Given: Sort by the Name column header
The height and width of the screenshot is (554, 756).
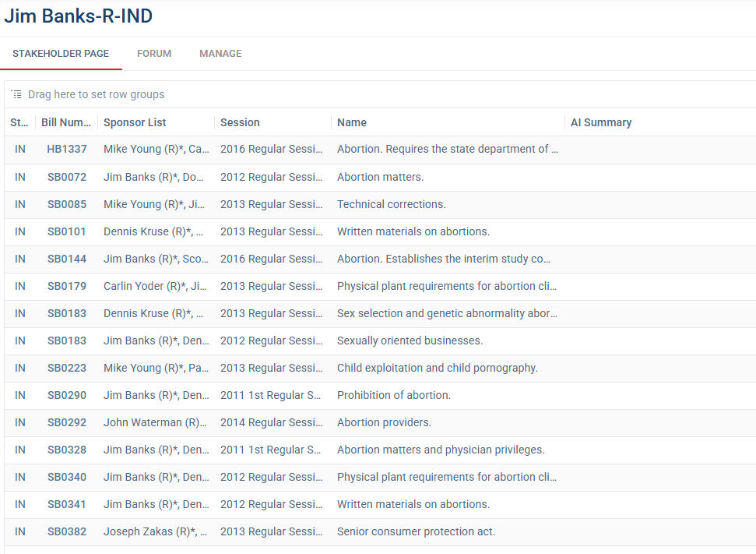Looking at the screenshot, I should (352, 122).
